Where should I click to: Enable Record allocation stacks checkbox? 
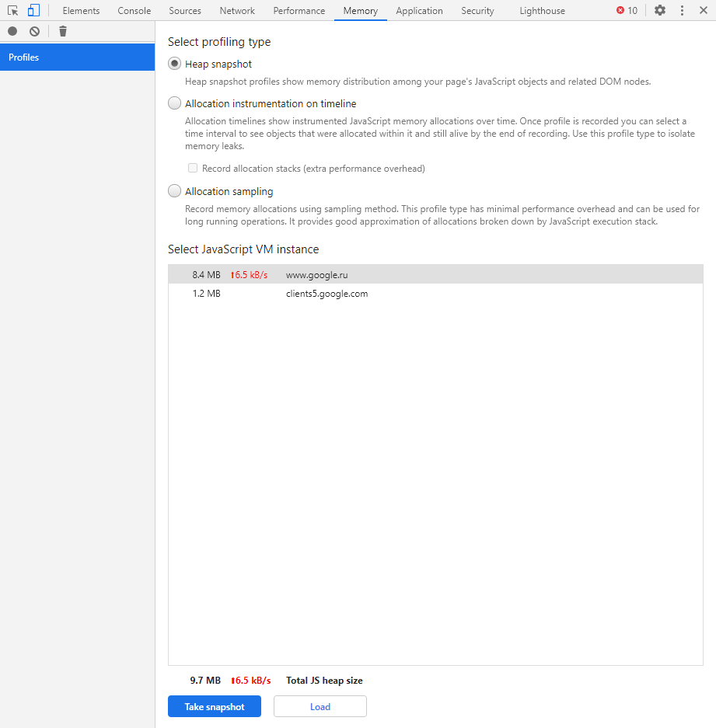tap(193, 169)
